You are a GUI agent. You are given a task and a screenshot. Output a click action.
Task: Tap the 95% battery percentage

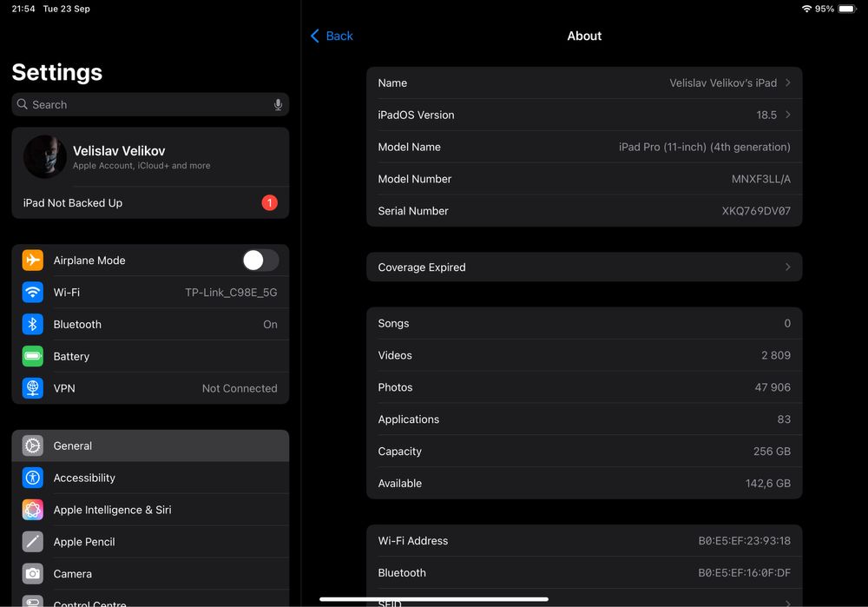[x=825, y=9]
